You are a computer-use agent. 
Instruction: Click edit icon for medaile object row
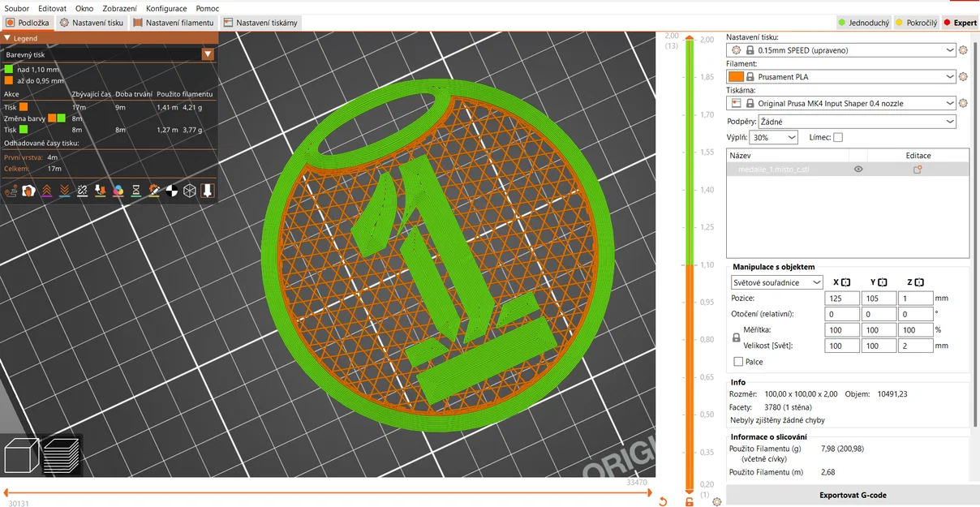click(x=918, y=170)
